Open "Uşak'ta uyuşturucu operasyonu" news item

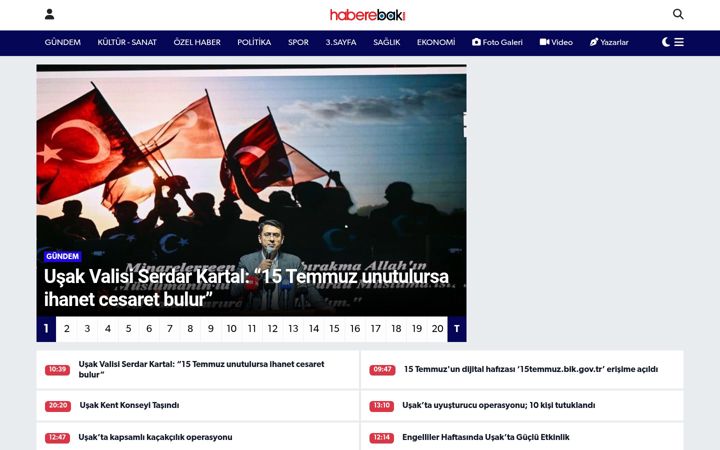522,405
